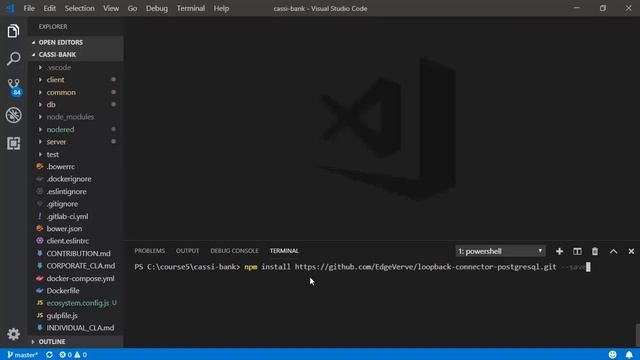Open the Go menu
Image resolution: width=640 pixels, height=360 pixels.
(x=132, y=8)
